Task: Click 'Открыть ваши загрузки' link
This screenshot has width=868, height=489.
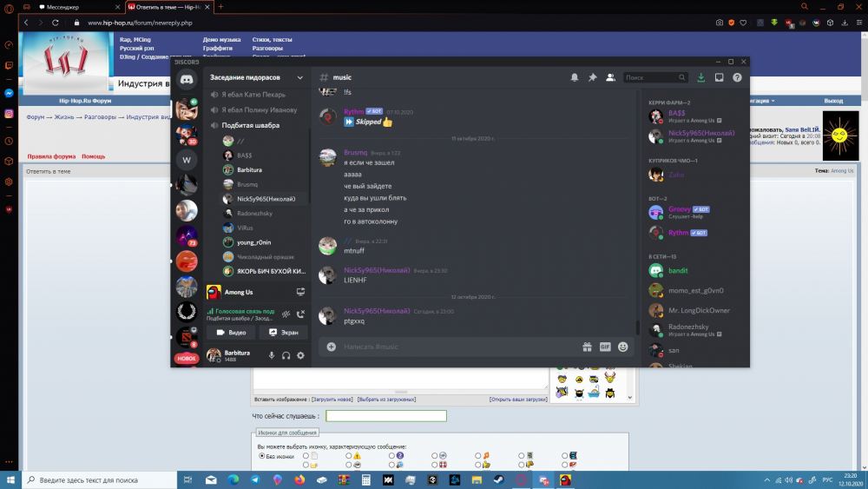Action: pos(518,400)
